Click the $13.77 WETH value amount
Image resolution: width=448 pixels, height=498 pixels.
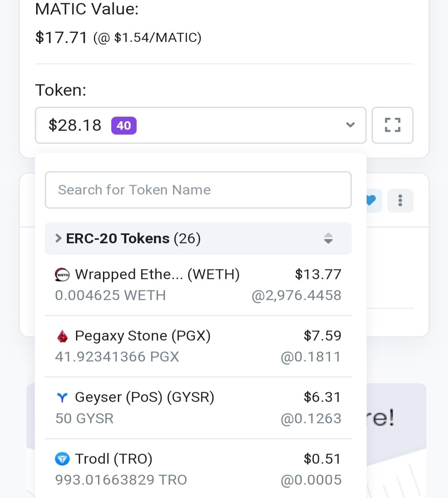point(318,275)
